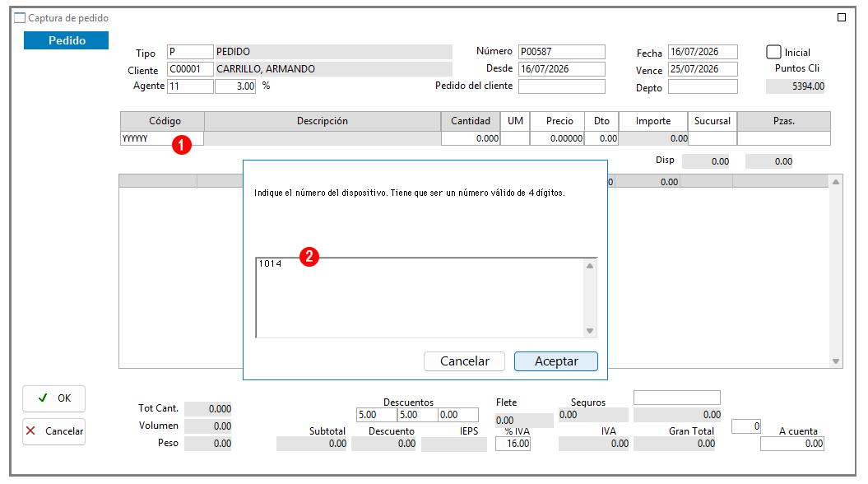Click the Tipo field with value P
Viewport: 868px width, 484px height.
tap(190, 52)
